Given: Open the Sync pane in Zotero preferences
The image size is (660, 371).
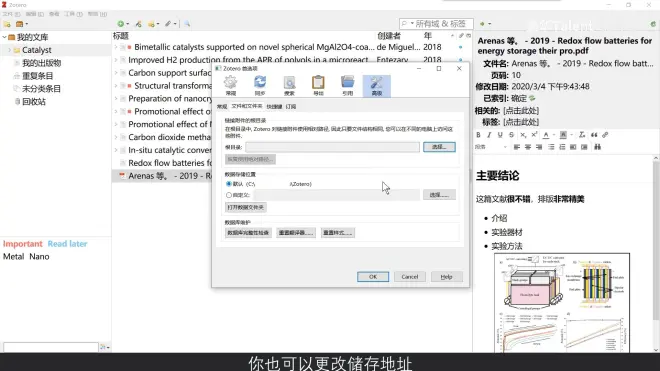Looking at the screenshot, I should (260, 85).
